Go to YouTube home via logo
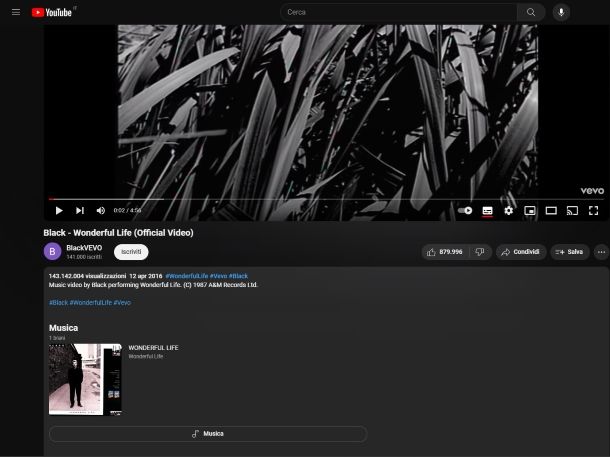 coord(52,12)
